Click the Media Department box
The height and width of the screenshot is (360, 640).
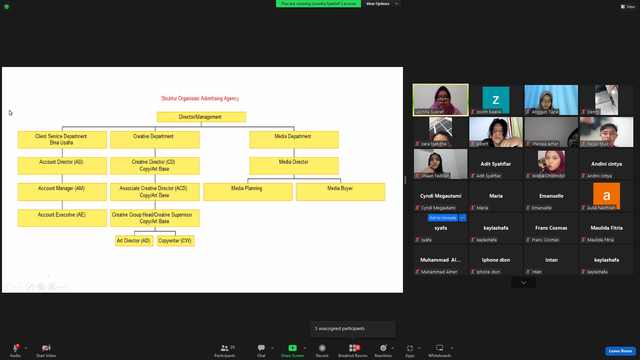tap(294, 140)
